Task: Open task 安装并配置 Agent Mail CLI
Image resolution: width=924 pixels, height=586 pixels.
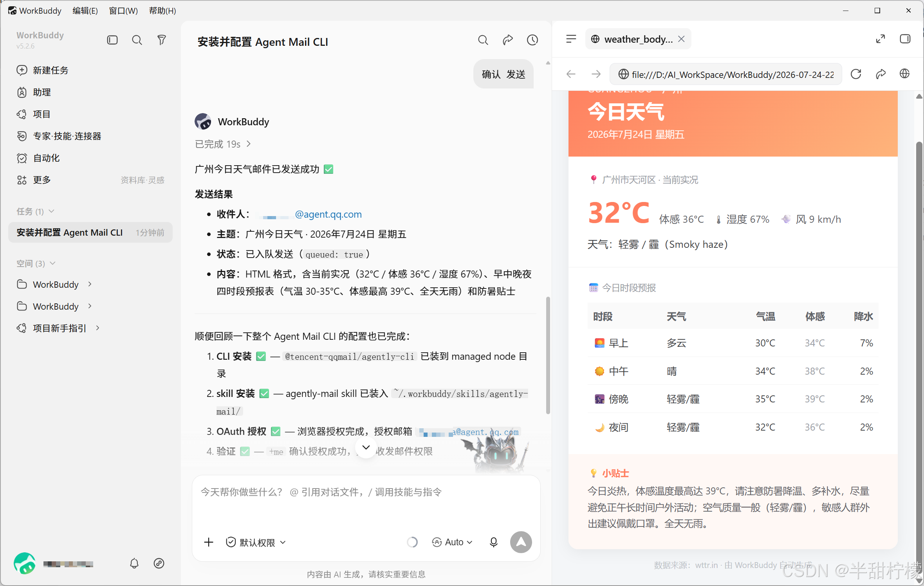Action: coord(90,233)
